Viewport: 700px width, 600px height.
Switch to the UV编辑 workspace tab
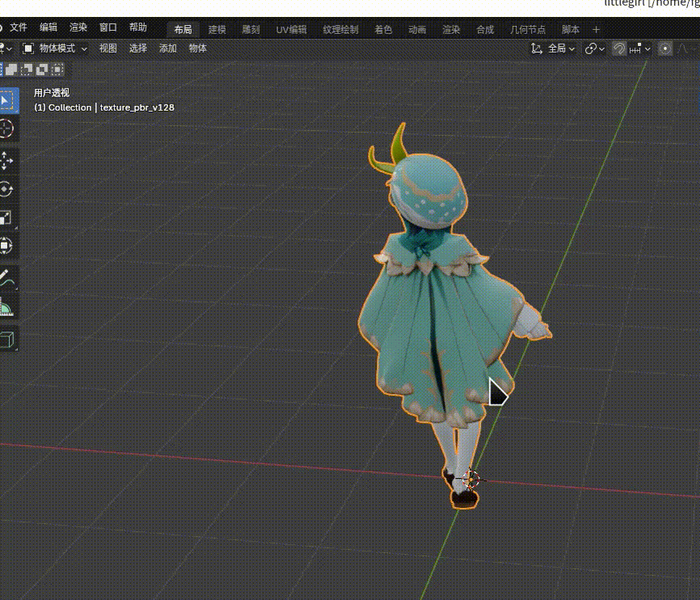(x=291, y=29)
